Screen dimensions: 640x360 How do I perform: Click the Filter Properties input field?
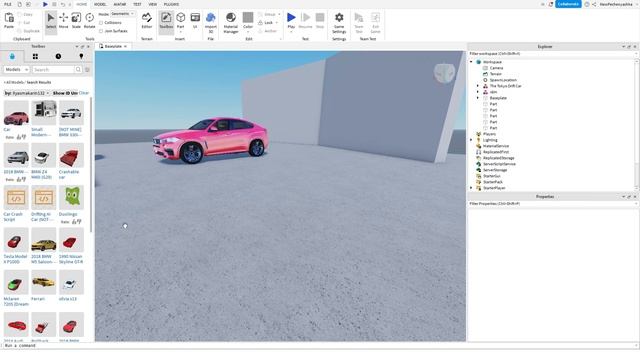(552, 204)
